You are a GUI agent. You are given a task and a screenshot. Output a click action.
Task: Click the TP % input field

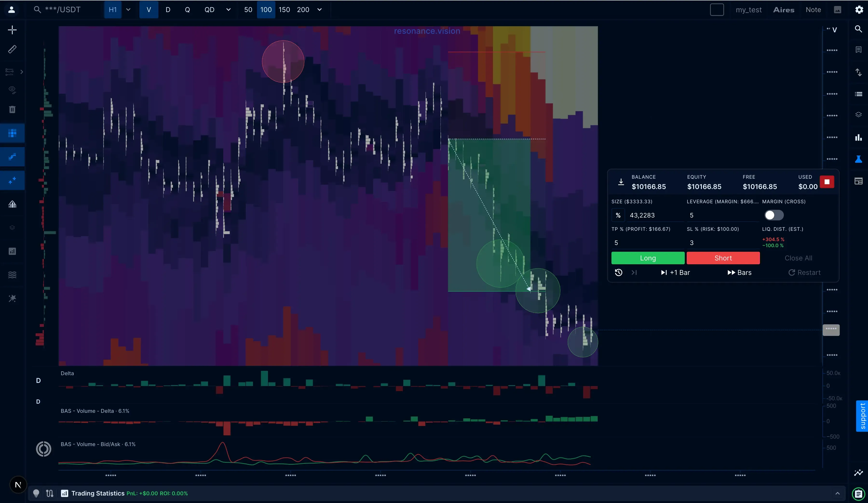coord(648,243)
